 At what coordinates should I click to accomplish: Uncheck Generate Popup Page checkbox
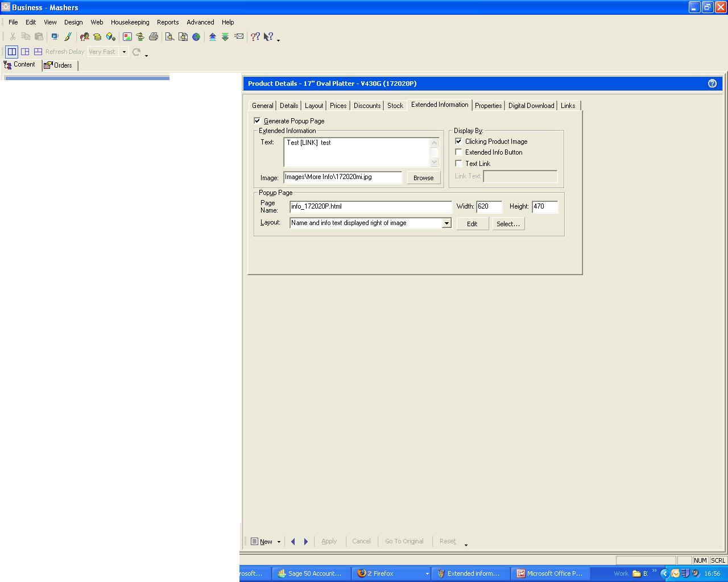click(x=258, y=121)
